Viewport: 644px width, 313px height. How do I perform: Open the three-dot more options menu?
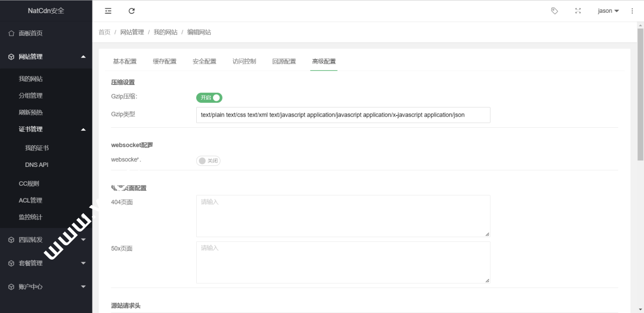click(632, 11)
